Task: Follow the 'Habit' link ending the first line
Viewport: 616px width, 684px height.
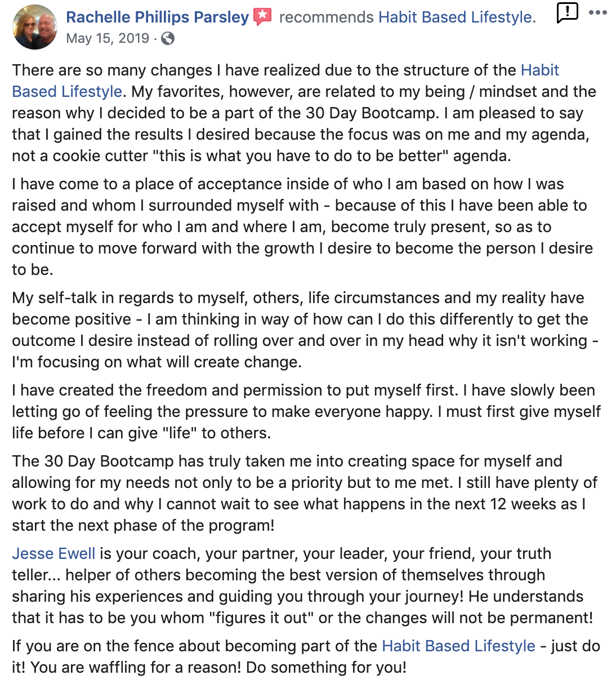Action: 540,70
